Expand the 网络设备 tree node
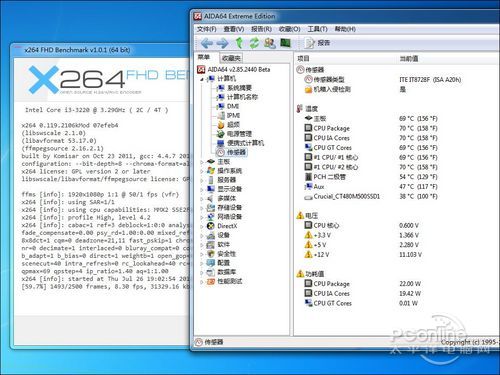500x375 pixels. coord(202,217)
